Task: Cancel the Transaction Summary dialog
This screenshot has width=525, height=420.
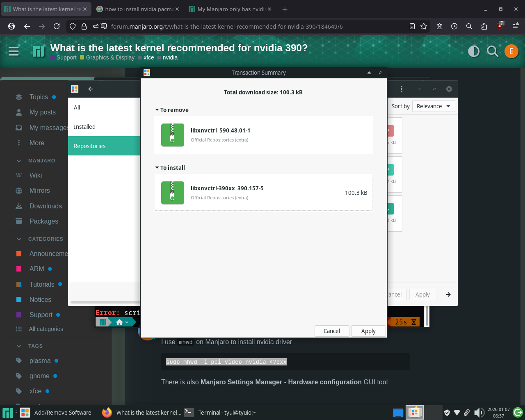Action: 331,331
